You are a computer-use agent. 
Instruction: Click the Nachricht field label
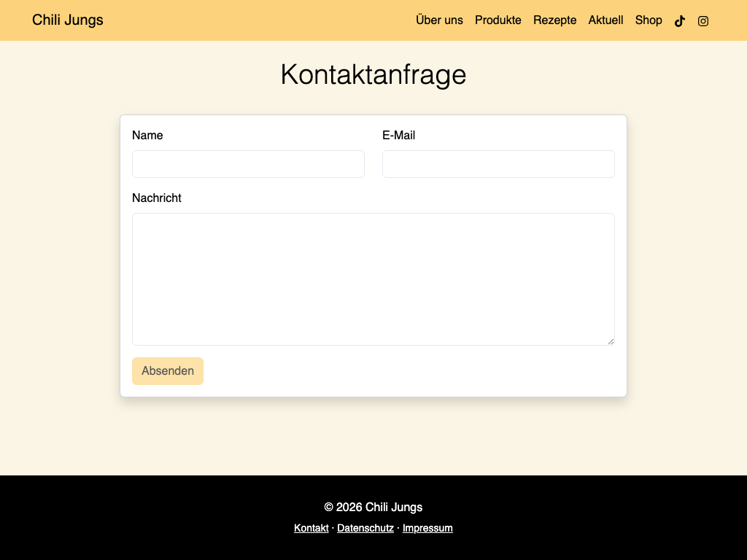157,198
